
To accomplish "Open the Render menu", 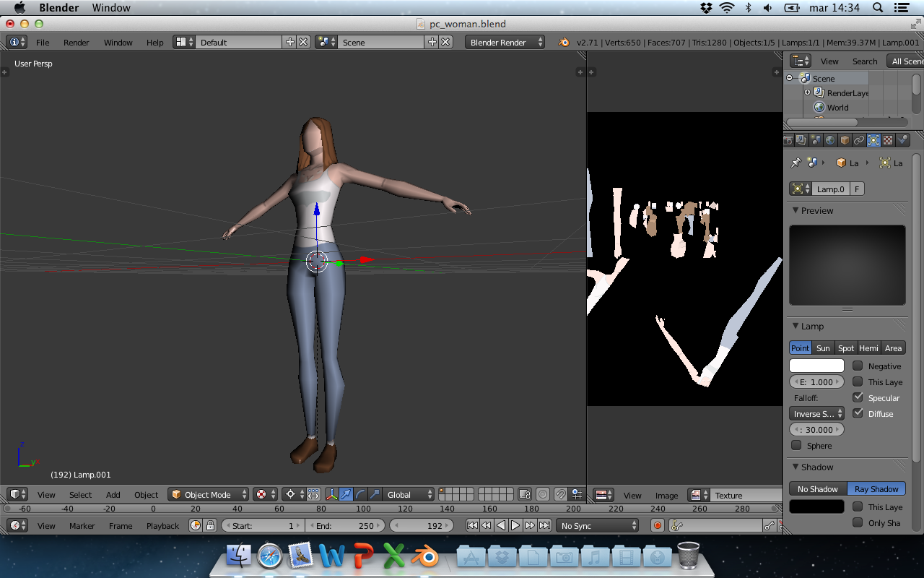I will 76,43.
